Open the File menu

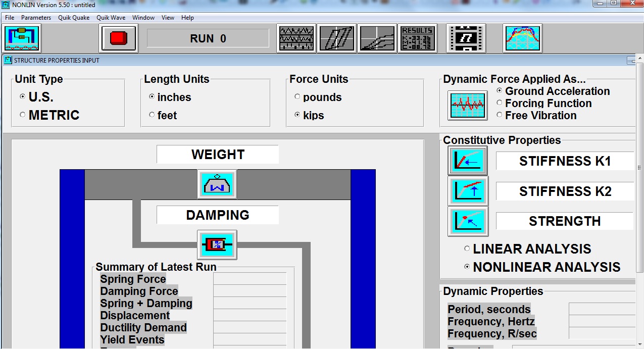[10, 18]
